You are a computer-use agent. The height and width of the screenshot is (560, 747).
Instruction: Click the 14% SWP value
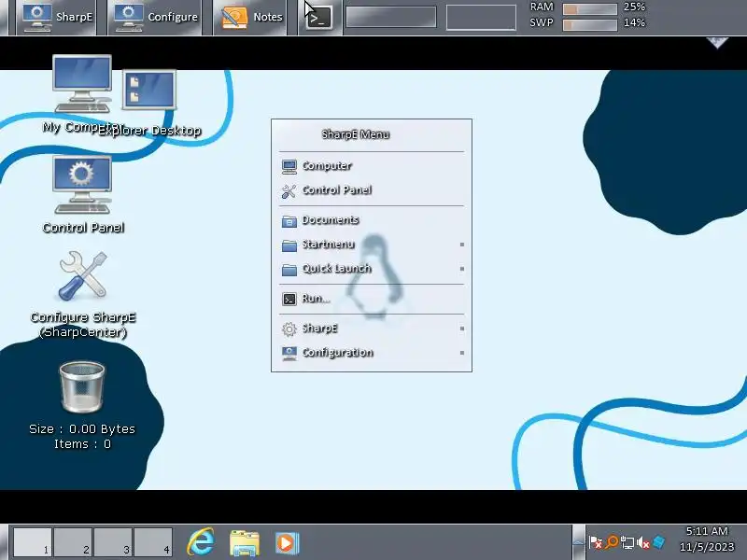[x=635, y=22]
